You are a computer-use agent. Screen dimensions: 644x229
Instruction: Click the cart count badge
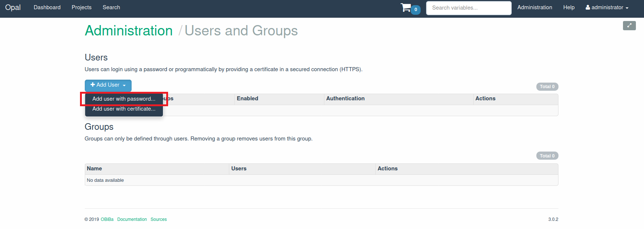pos(415,10)
